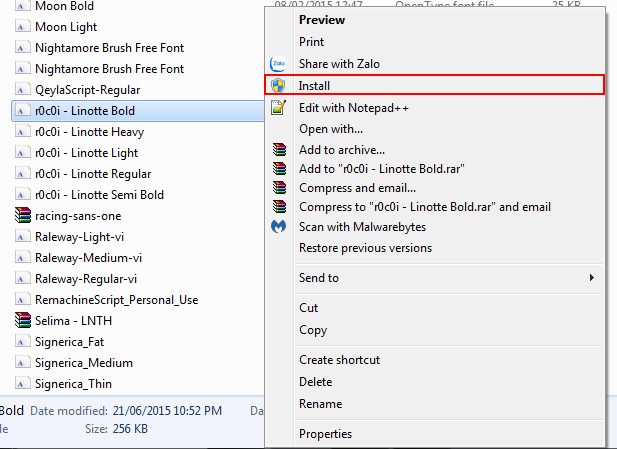Click Rename in the context menu
The height and width of the screenshot is (449, 617).
(320, 404)
